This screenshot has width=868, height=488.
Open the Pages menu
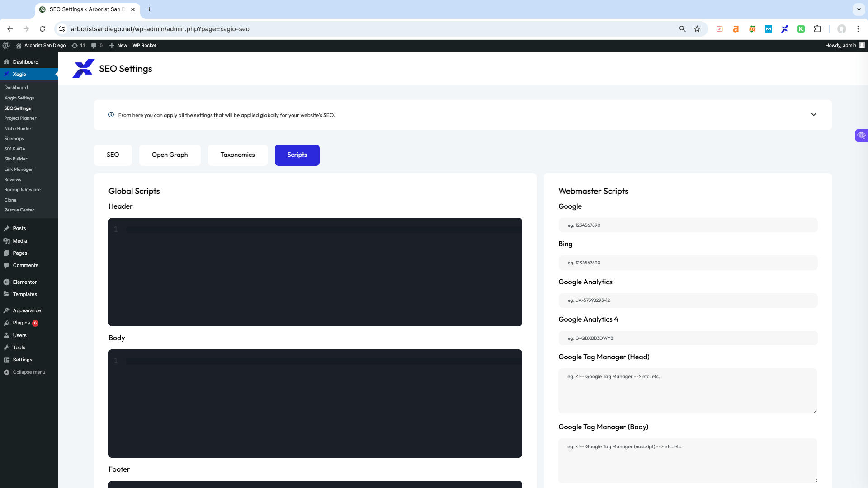pyautogui.click(x=20, y=253)
